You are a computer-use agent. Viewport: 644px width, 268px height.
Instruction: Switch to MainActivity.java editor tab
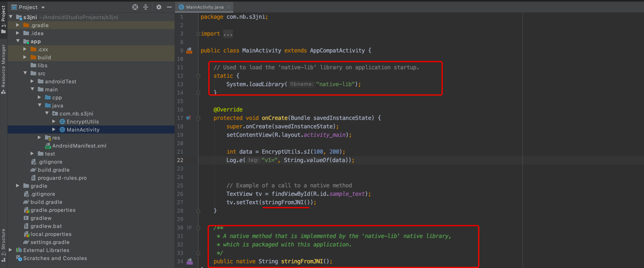tap(205, 7)
